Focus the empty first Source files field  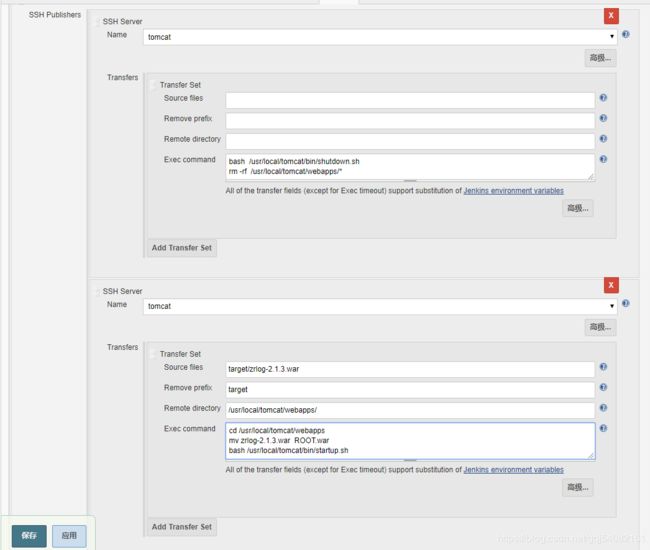pos(410,100)
